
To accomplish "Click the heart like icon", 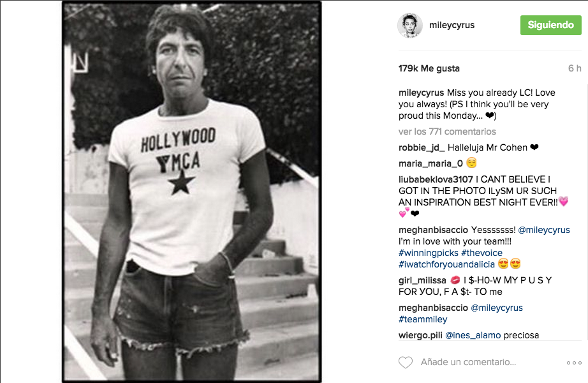I will point(406,363).
